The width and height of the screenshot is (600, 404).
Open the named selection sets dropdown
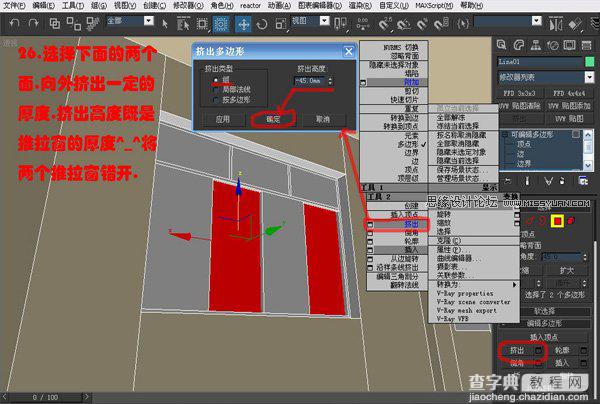tap(537, 21)
